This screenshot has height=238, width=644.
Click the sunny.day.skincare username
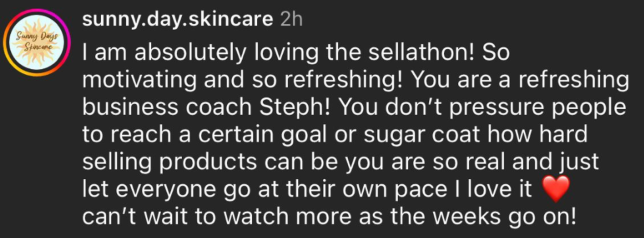click(x=177, y=19)
